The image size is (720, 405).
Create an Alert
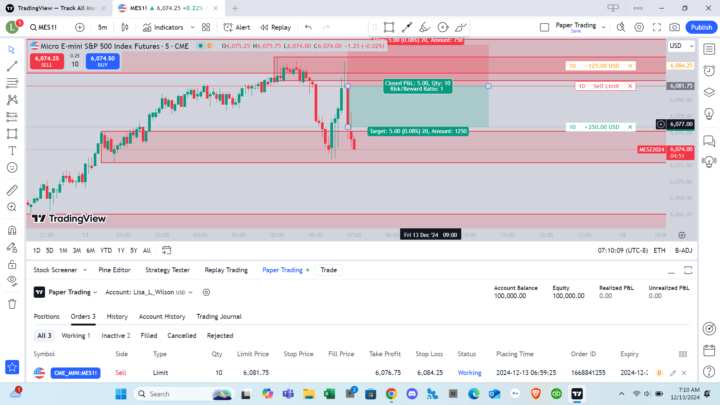237,28
